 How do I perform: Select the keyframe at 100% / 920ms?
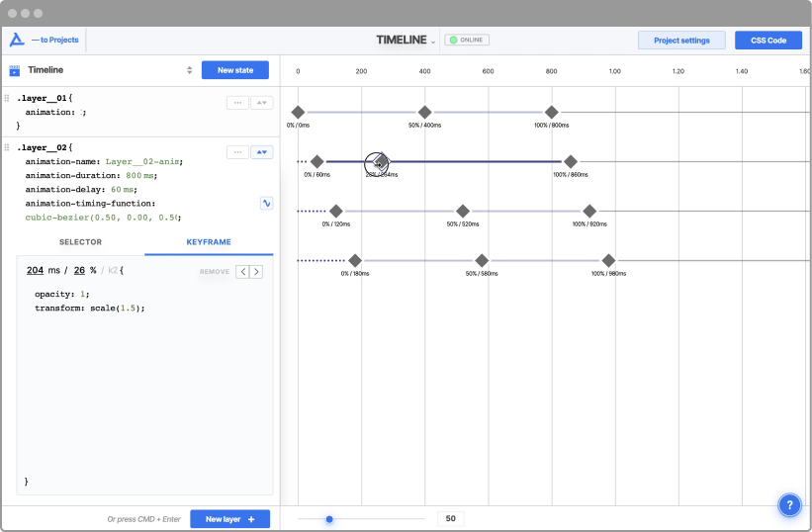point(589,212)
